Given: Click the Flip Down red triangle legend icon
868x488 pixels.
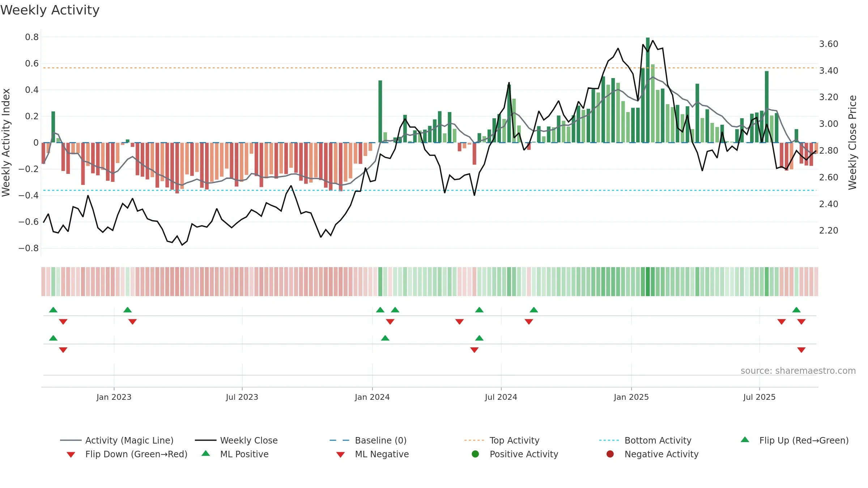Looking at the screenshot, I should (x=71, y=455).
